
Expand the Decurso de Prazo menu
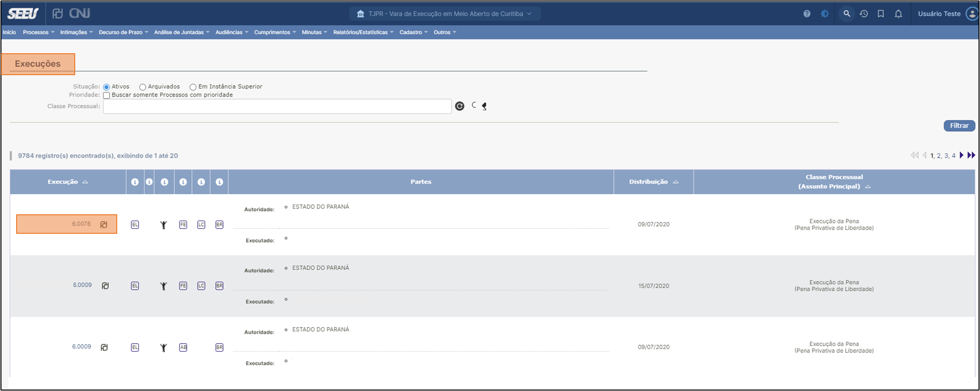[124, 32]
